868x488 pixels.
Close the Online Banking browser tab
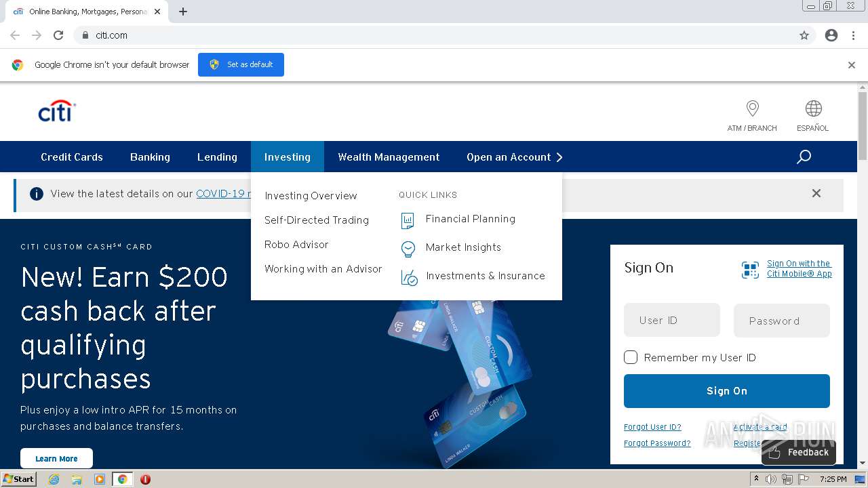pos(157,12)
